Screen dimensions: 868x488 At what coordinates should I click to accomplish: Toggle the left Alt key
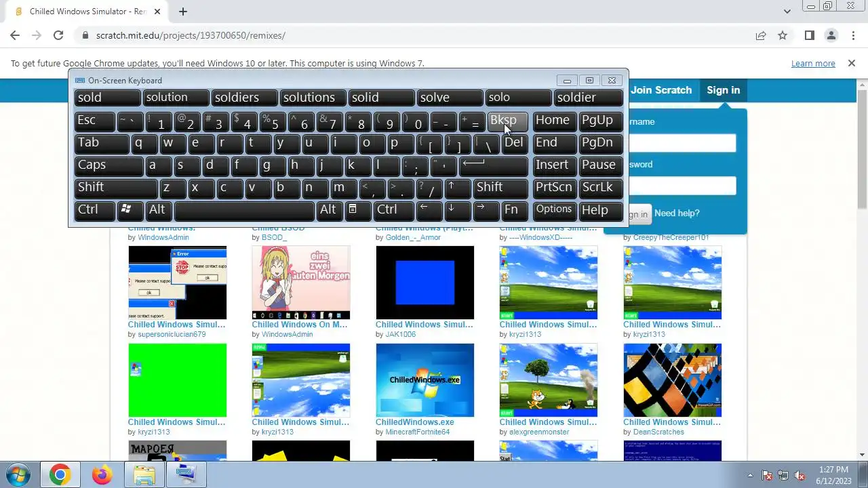[x=159, y=210]
